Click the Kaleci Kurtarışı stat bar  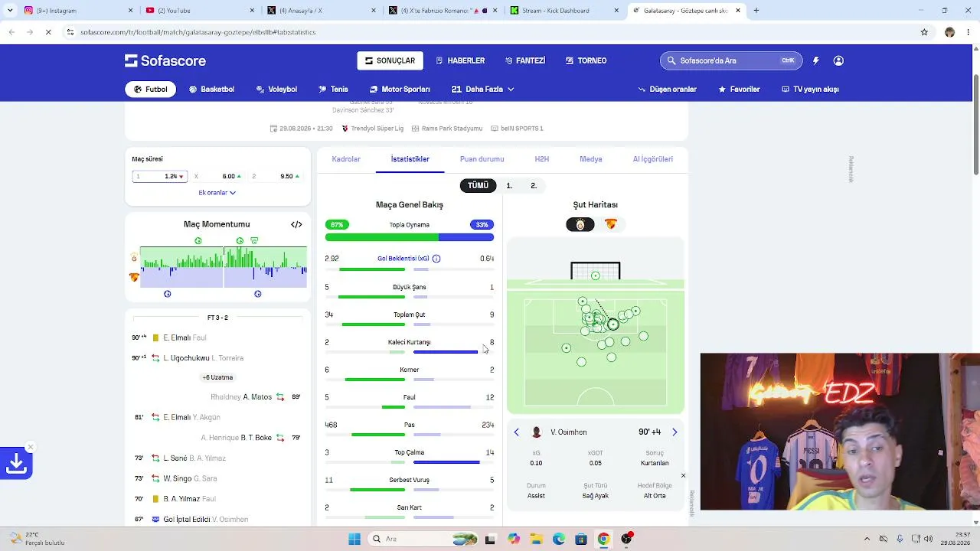[410, 352]
